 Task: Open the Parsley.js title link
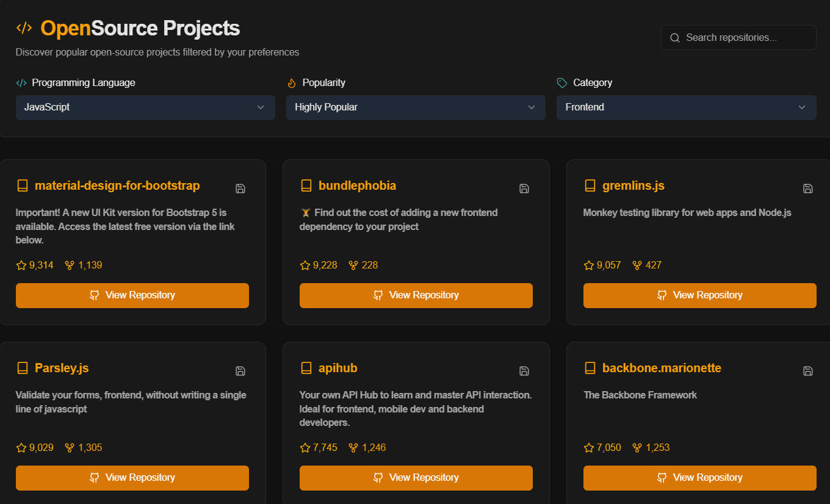pos(62,368)
